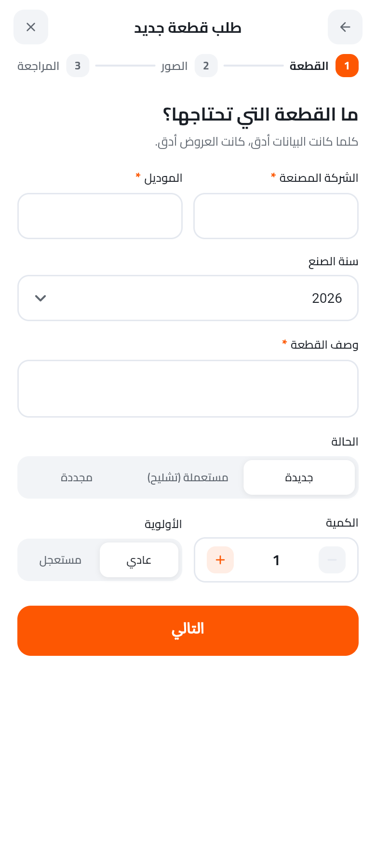The height and width of the screenshot is (868, 376).
Task: Select the جديدة condition option
Action: coord(299,477)
